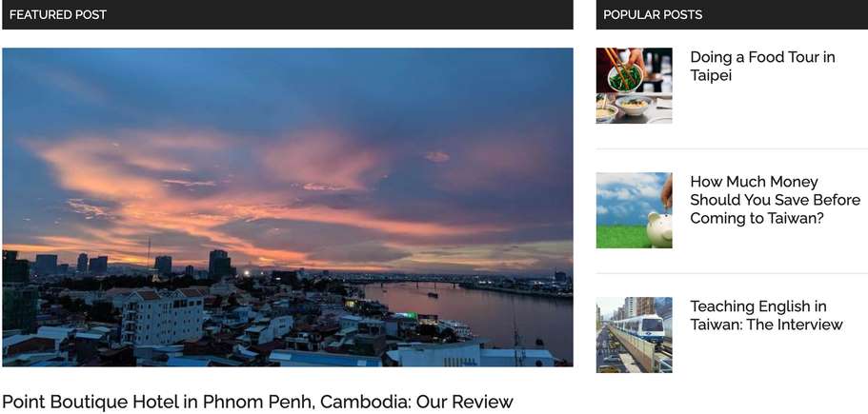Open 'Doing a Food Tour in Taipei' post

point(762,66)
